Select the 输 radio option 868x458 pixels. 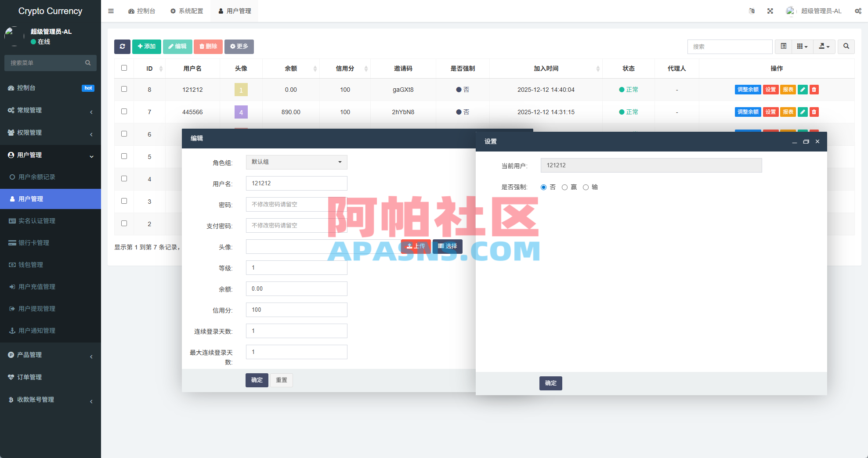pos(586,188)
